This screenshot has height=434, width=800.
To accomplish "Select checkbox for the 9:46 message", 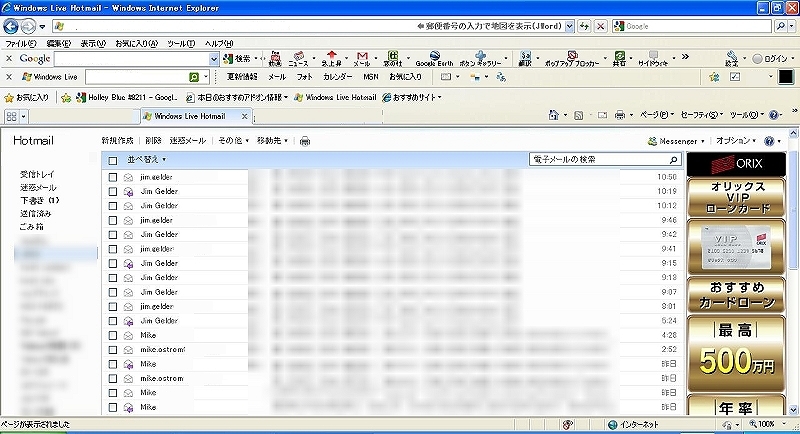I will pos(113,220).
